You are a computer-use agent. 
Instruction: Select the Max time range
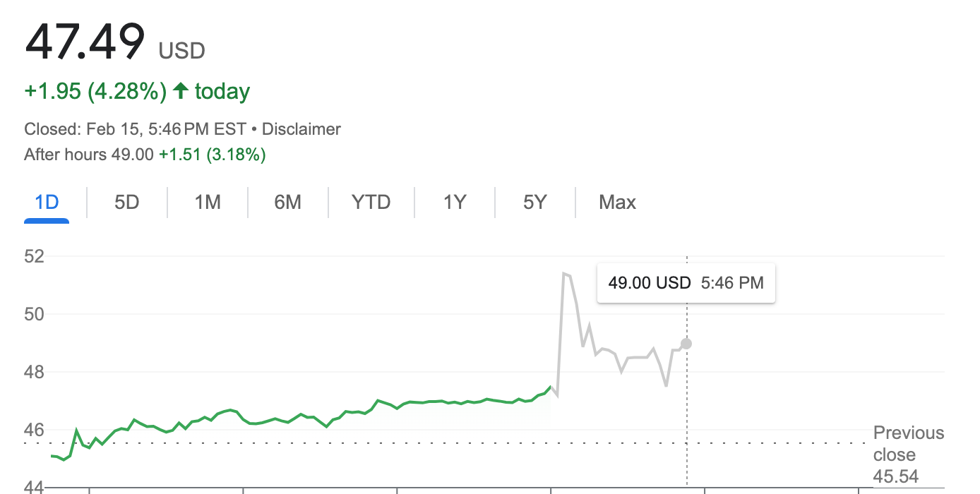[617, 203]
